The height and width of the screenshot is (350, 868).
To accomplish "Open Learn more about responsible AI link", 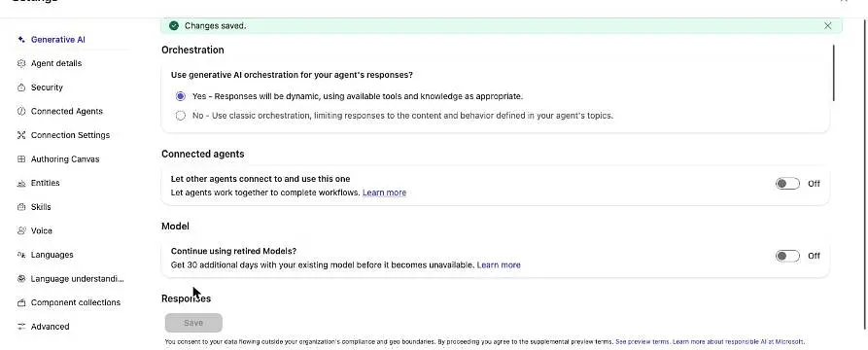I will click(x=738, y=342).
